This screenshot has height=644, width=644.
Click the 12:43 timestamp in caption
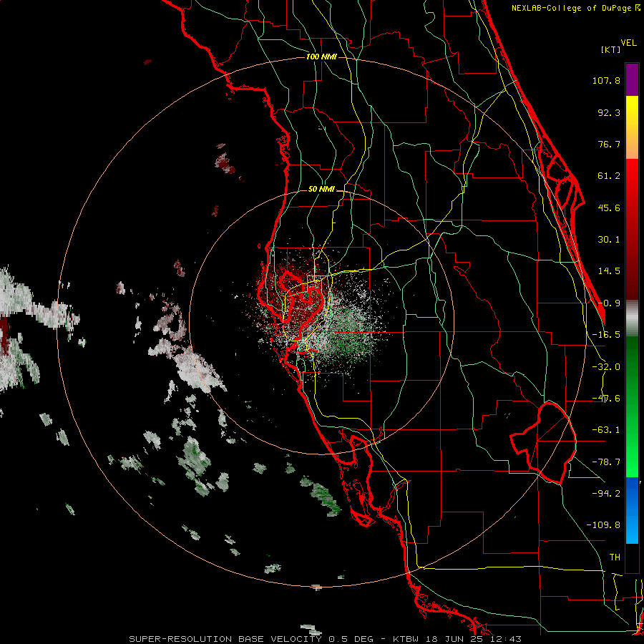tap(506, 639)
